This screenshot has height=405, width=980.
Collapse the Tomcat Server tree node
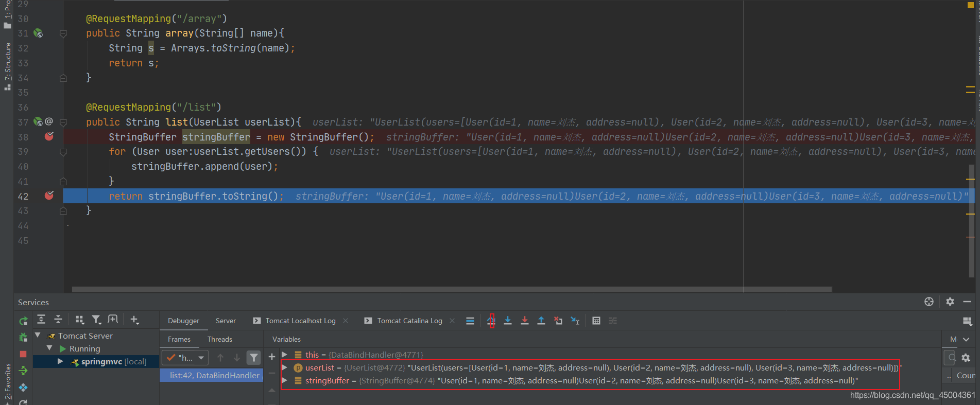[x=38, y=335]
